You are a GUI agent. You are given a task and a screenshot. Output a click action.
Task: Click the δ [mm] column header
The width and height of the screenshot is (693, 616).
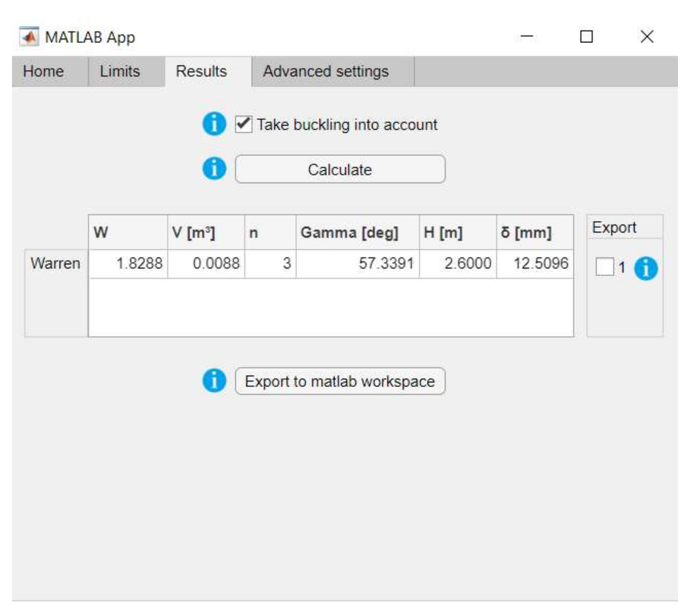coord(535,232)
